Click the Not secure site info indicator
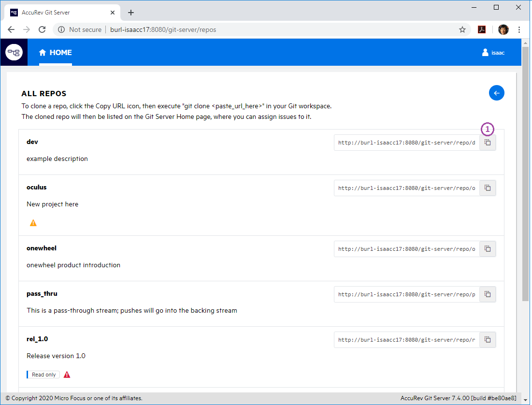Screen dimensions: 532x405 point(80,29)
